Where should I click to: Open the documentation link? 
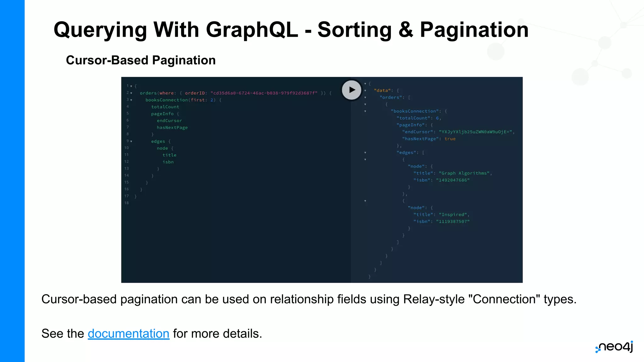pyautogui.click(x=128, y=334)
